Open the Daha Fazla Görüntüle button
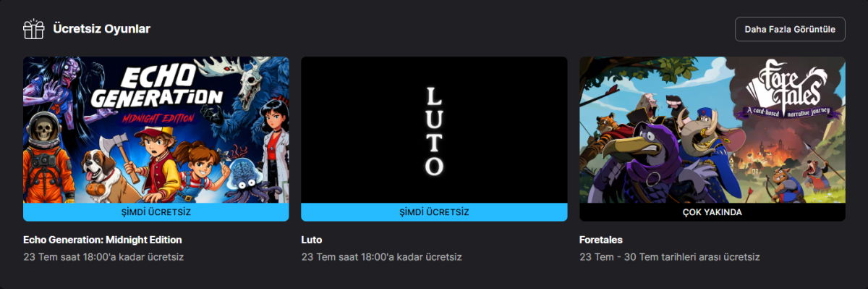Viewport: 868px width, 289px height. [x=790, y=30]
